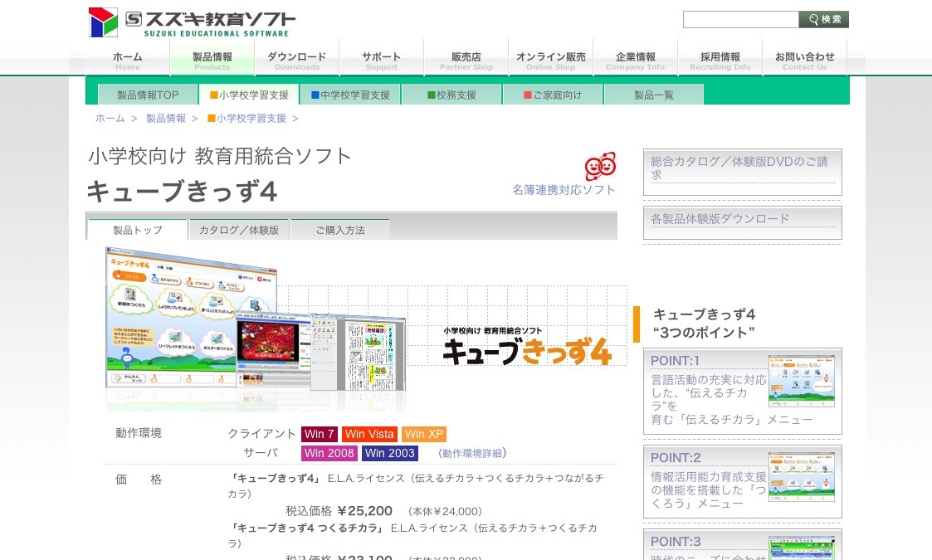This screenshot has height=560, width=932.
Task: Click the POINT:2 screenshot thumbnail
Action: point(801,477)
